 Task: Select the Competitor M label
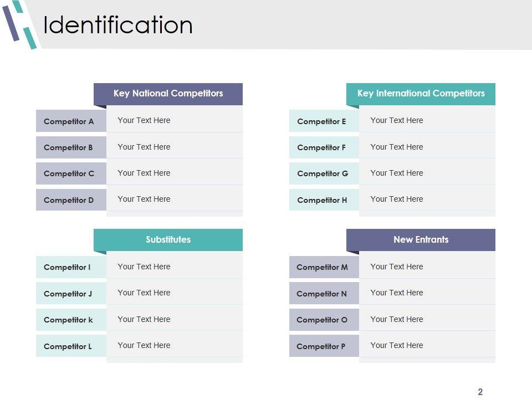click(323, 267)
